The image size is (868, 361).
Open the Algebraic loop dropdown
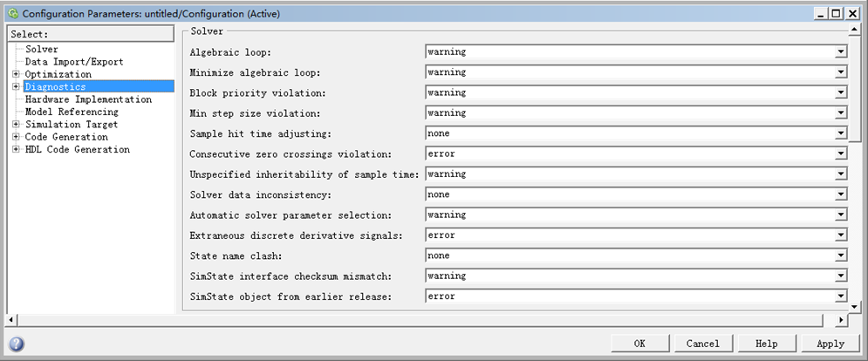841,52
